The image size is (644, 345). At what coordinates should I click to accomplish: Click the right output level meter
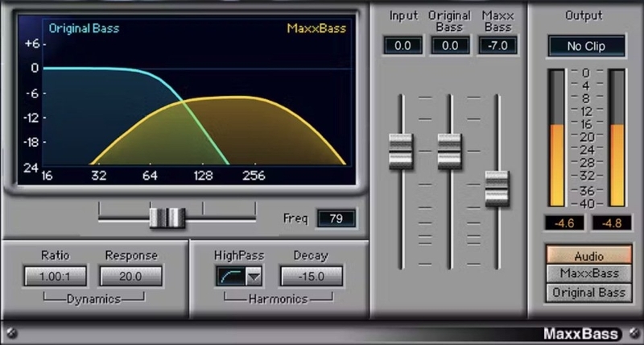point(617,138)
